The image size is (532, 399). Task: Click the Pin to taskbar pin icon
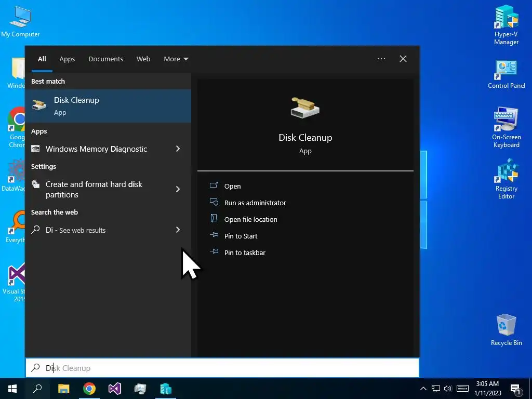(x=214, y=252)
